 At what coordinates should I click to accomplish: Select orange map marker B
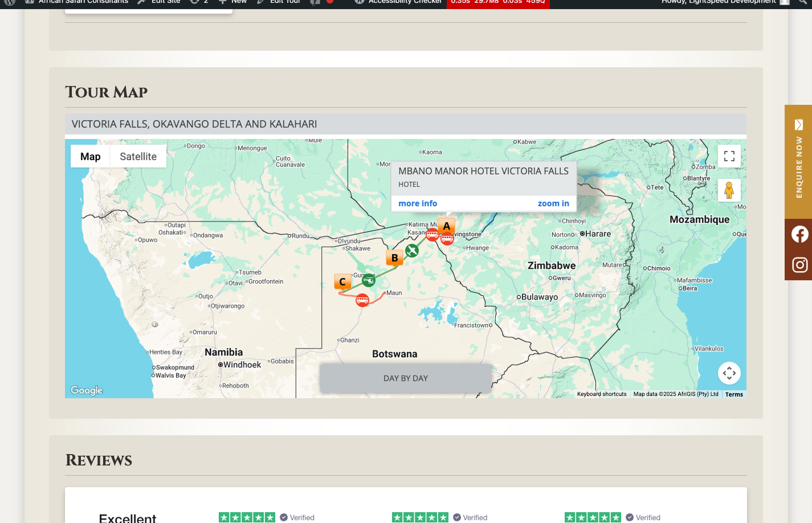tap(394, 258)
